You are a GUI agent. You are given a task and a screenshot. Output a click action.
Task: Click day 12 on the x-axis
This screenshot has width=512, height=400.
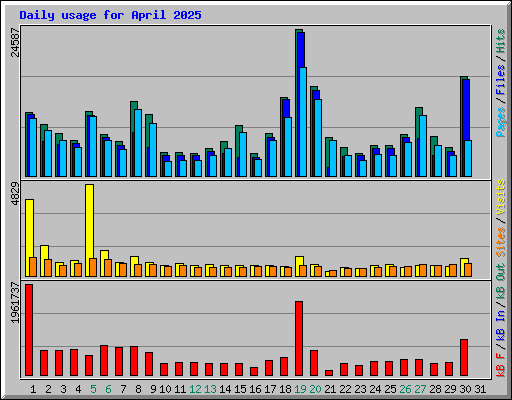click(196, 389)
